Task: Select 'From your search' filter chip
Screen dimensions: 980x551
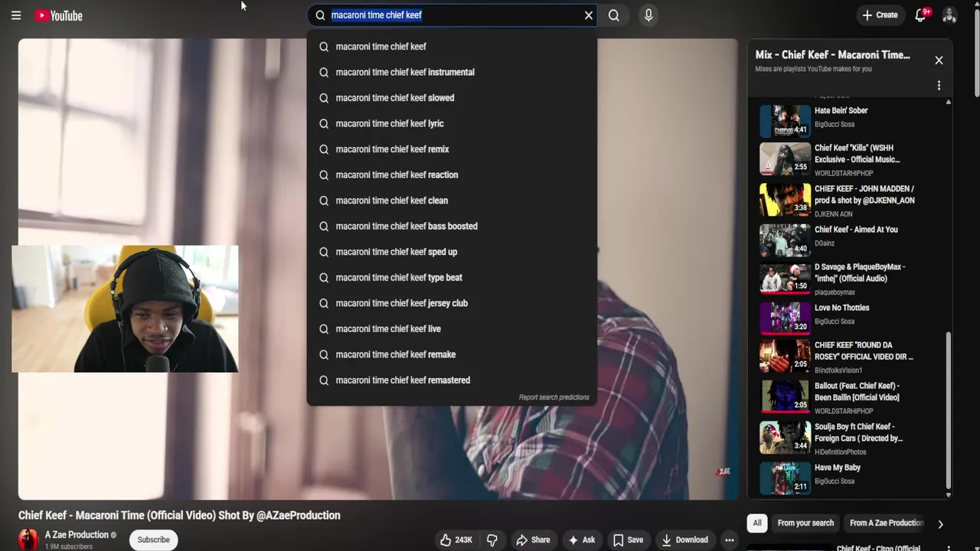Action: click(x=805, y=523)
